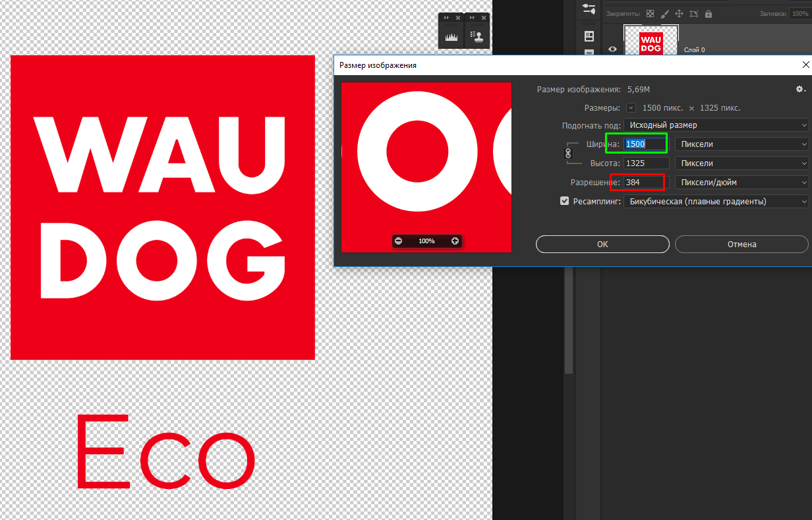Viewport: 812px width, 520px height.
Task: Open the Properties panel icon below brush settings
Action: point(589,36)
